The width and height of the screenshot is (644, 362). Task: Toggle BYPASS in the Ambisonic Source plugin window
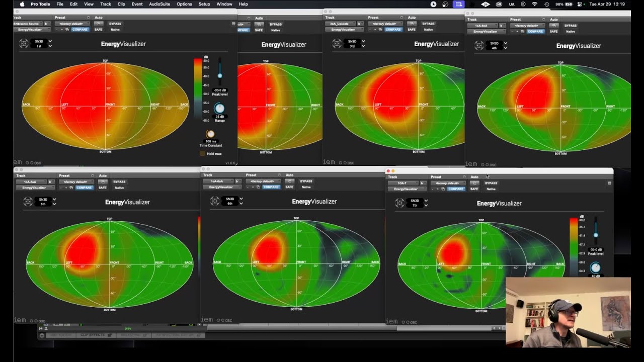click(115, 24)
